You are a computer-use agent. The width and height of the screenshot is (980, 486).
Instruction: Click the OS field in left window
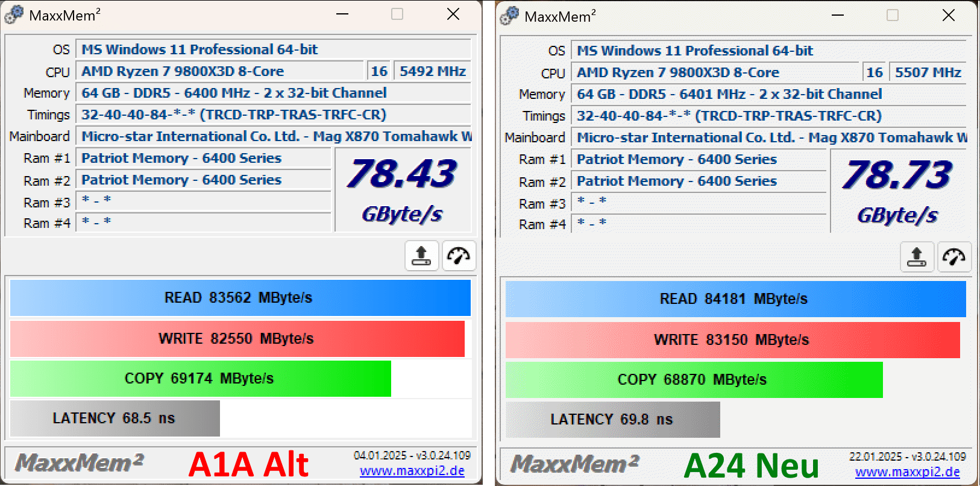pos(274,49)
